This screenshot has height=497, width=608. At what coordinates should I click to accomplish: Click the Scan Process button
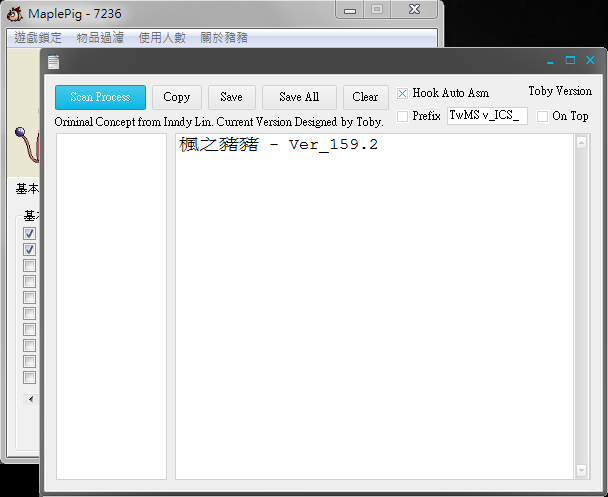click(100, 97)
